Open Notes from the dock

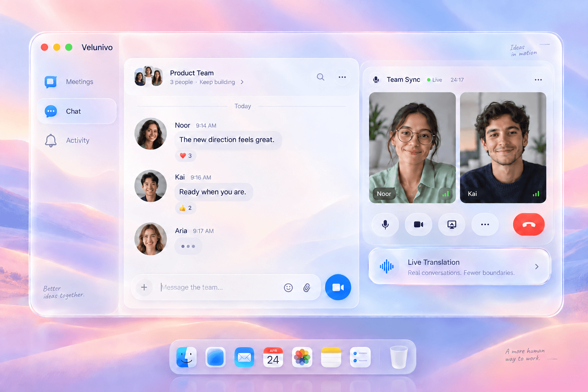click(331, 357)
